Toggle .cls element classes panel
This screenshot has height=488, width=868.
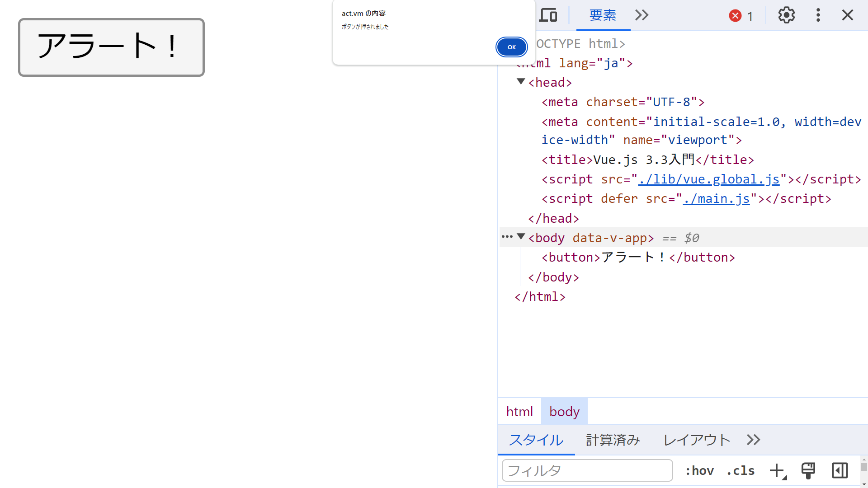(x=741, y=471)
